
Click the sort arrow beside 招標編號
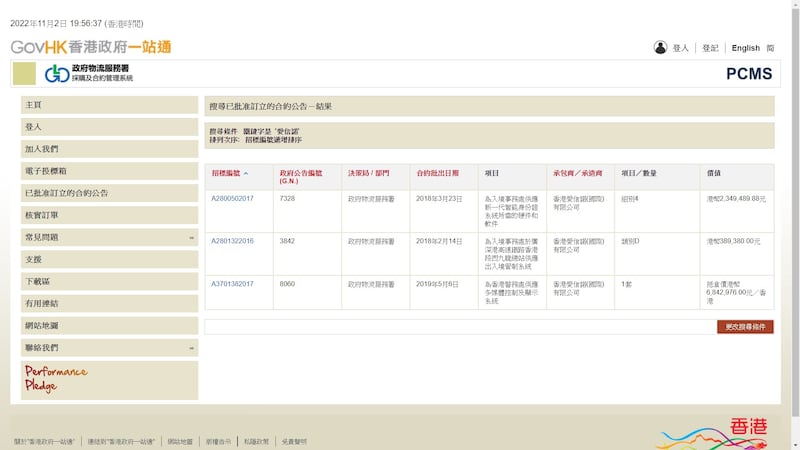(x=246, y=173)
